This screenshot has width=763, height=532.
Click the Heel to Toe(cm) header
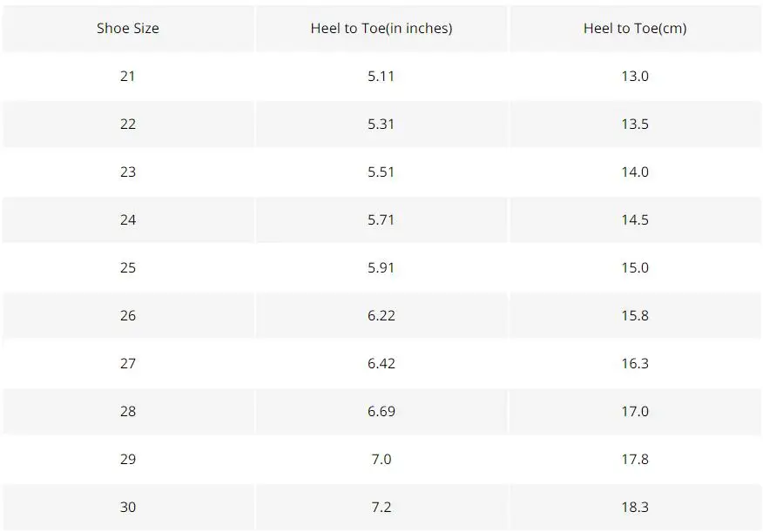click(635, 28)
